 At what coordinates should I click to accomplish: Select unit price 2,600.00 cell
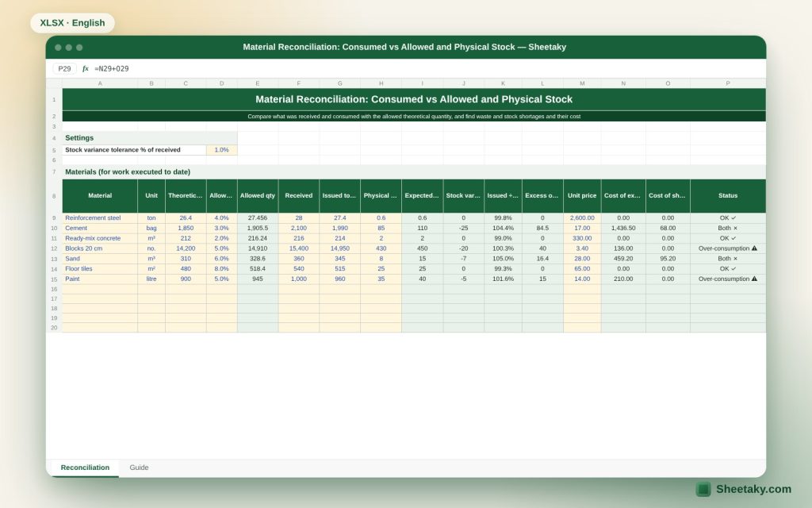click(x=582, y=218)
